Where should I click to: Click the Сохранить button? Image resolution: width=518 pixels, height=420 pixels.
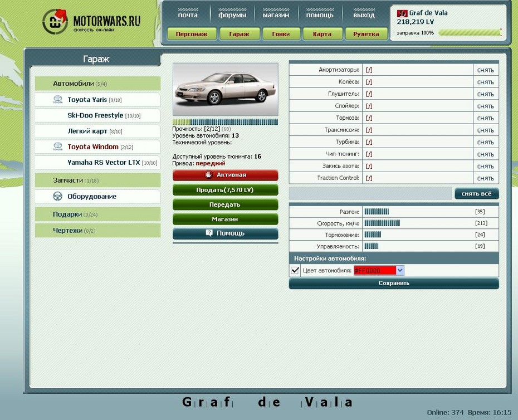pos(394,283)
